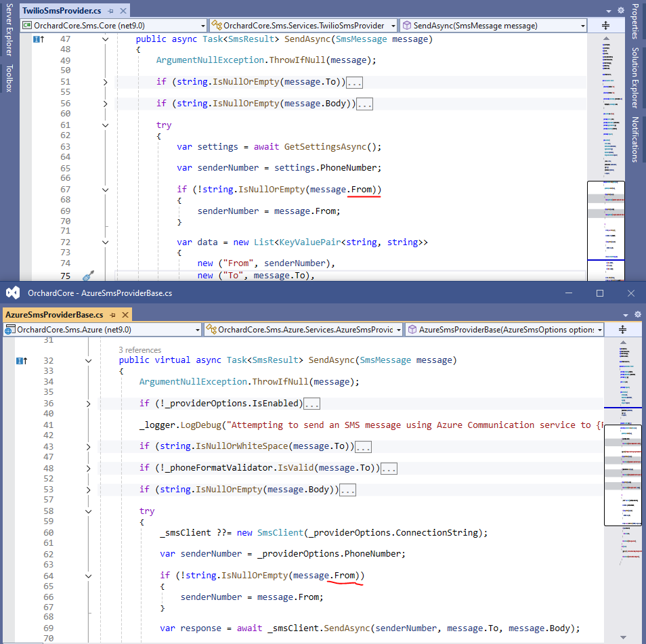Click the Twilio scrollbar up arrow
Viewport: 646px width, 644px height.
(606, 39)
